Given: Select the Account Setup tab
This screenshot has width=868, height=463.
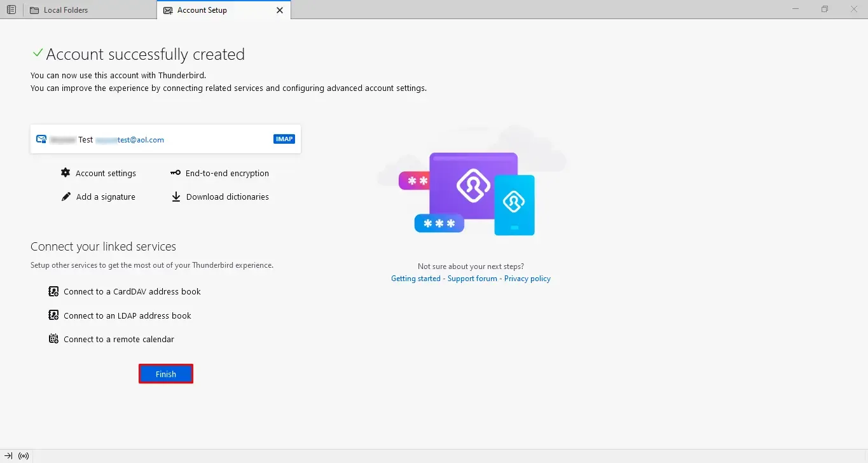Looking at the screenshot, I should (x=202, y=10).
